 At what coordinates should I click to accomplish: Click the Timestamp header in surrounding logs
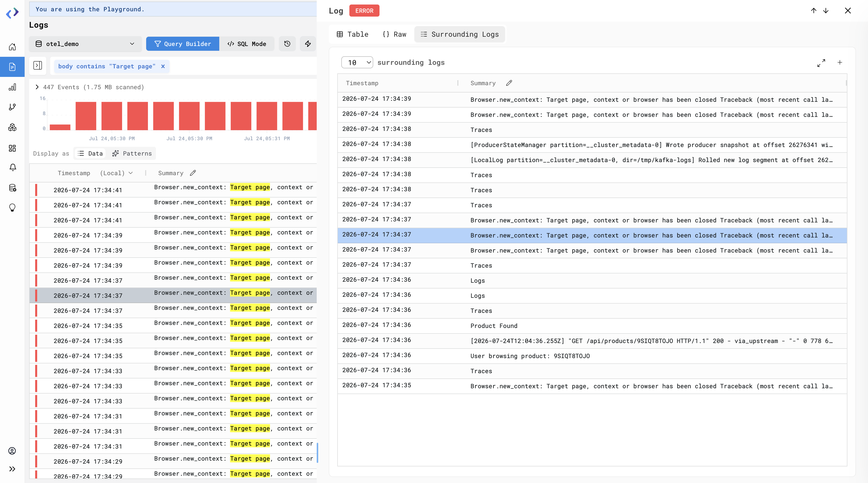point(362,83)
